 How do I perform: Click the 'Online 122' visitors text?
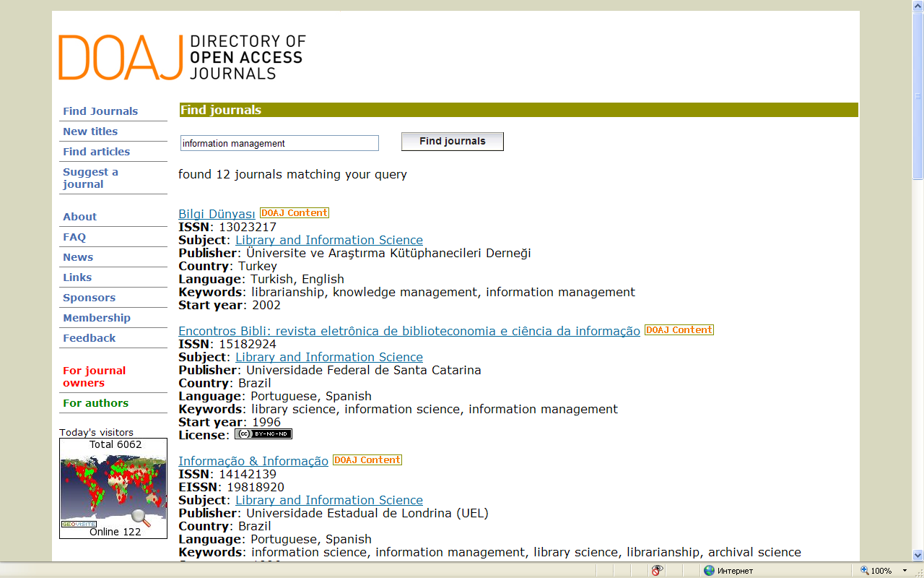115,532
